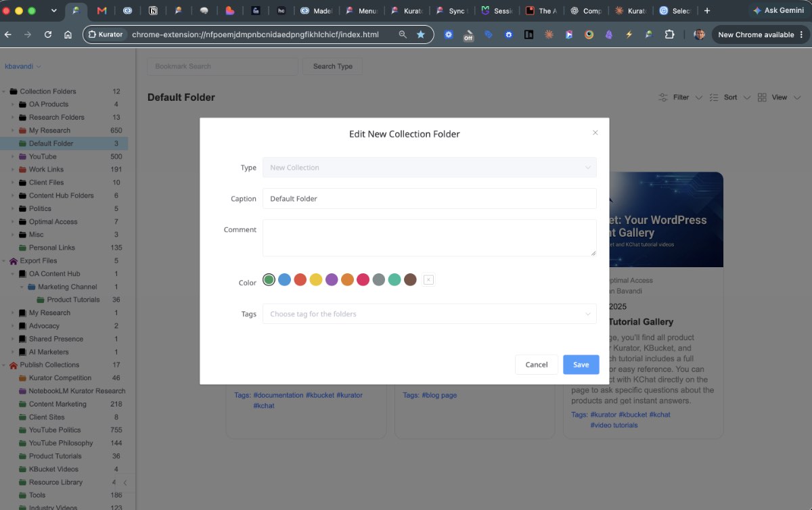Select the teal color swatch
The image size is (812, 510).
[394, 279]
